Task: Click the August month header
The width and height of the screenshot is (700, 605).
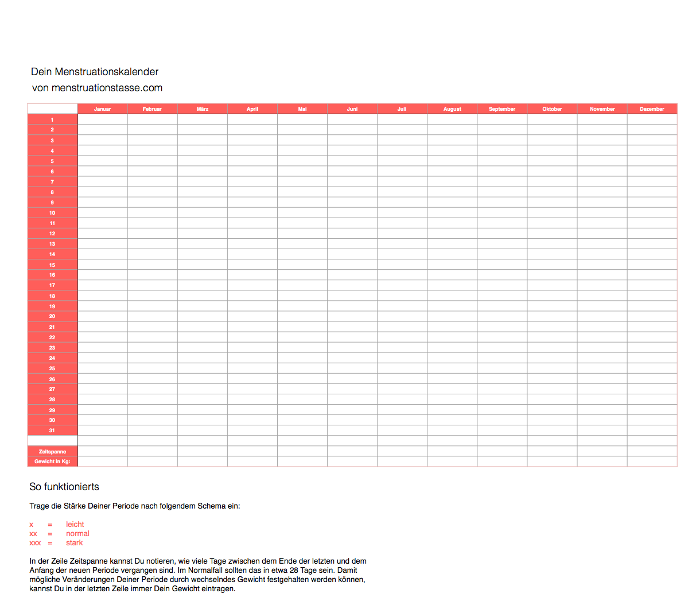Action: pos(452,109)
